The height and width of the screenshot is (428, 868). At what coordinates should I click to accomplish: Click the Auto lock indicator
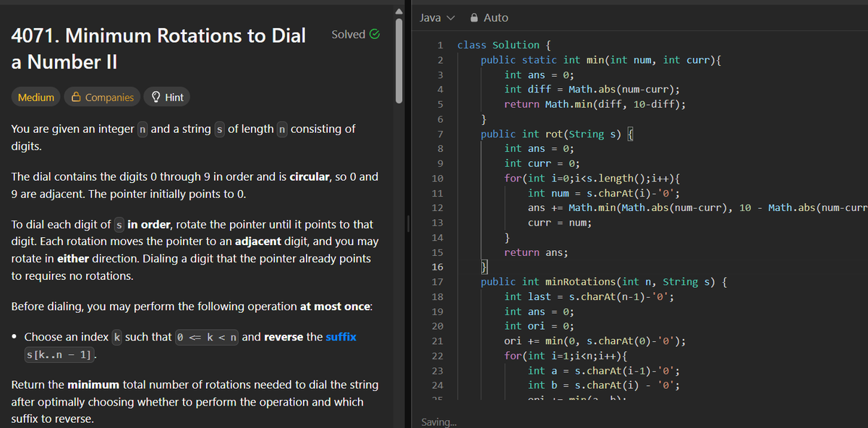489,17
